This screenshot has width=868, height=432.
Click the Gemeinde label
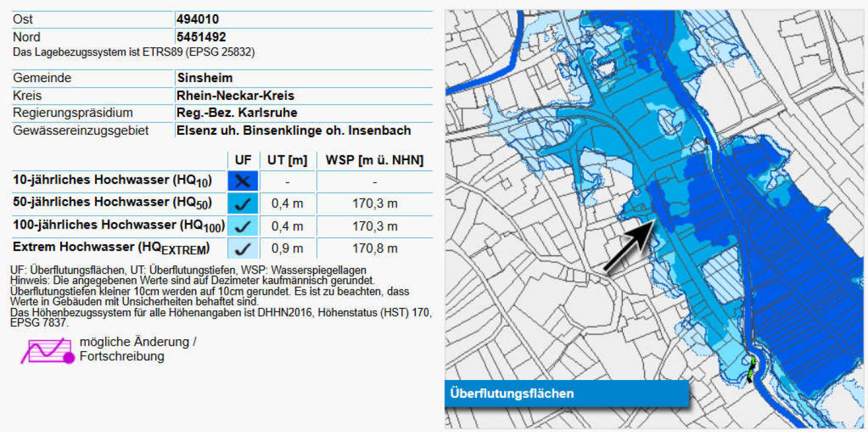point(42,78)
